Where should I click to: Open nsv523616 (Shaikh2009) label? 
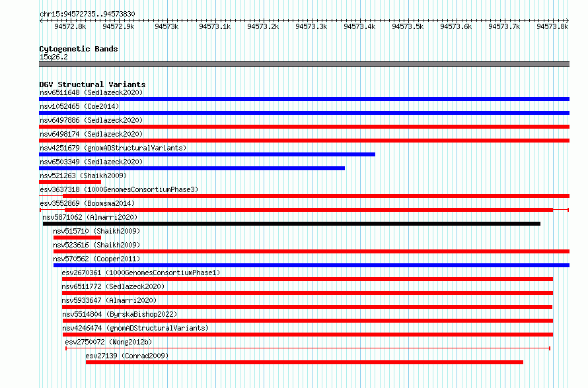point(96,245)
